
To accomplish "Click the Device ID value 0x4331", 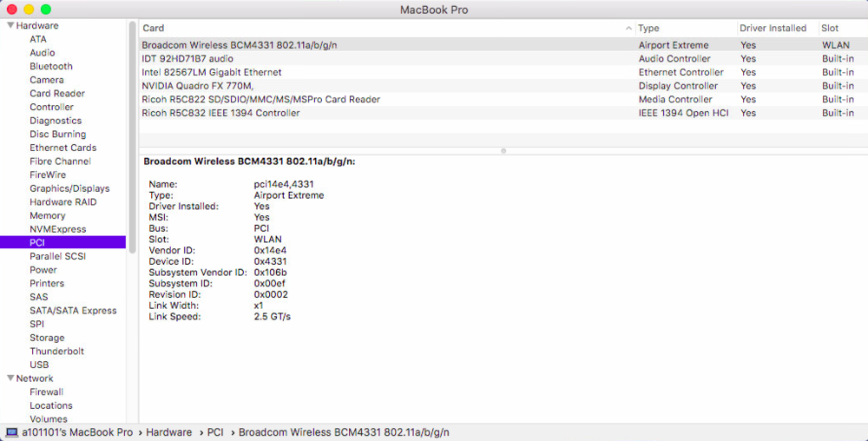I will (270, 261).
